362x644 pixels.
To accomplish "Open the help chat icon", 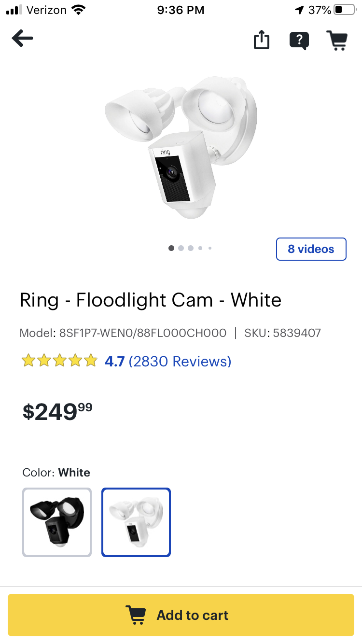I will [299, 40].
